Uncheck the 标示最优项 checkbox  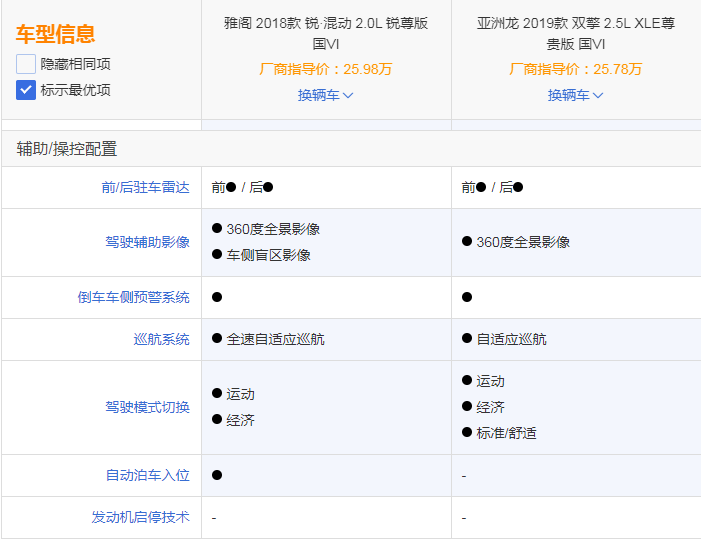(26, 90)
